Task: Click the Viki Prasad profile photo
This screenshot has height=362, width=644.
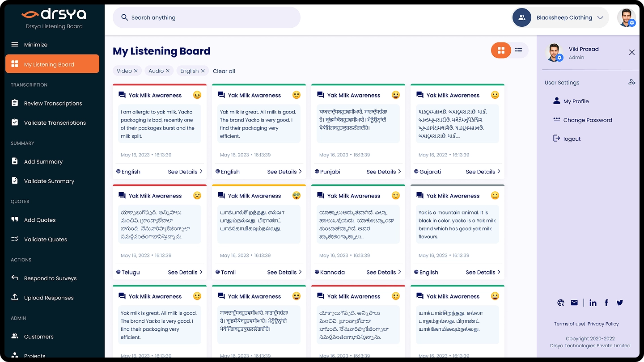Action: pyautogui.click(x=554, y=52)
